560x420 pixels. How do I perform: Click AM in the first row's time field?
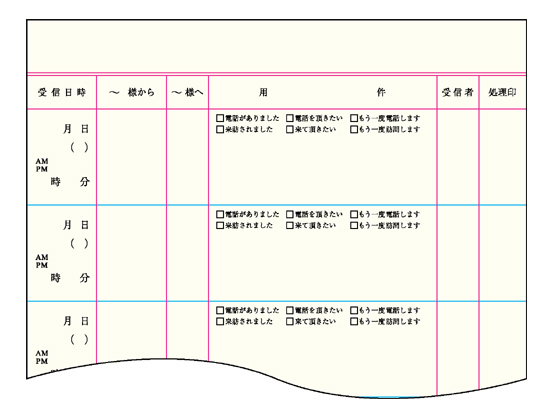coord(42,161)
